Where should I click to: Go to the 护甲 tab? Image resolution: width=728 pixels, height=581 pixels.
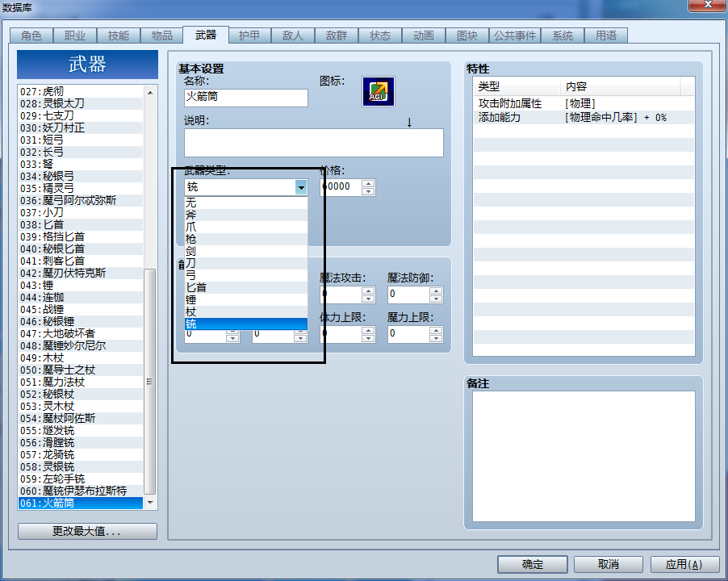[x=249, y=36]
